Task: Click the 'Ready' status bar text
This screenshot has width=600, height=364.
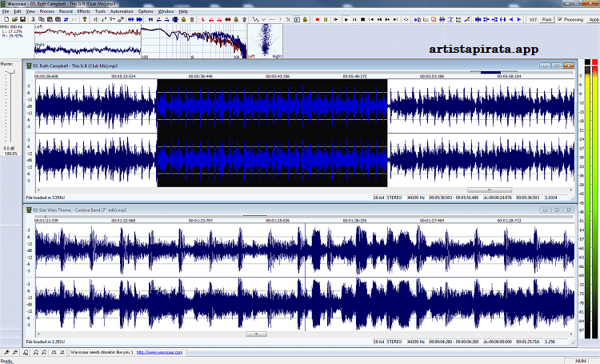Action: (6, 361)
